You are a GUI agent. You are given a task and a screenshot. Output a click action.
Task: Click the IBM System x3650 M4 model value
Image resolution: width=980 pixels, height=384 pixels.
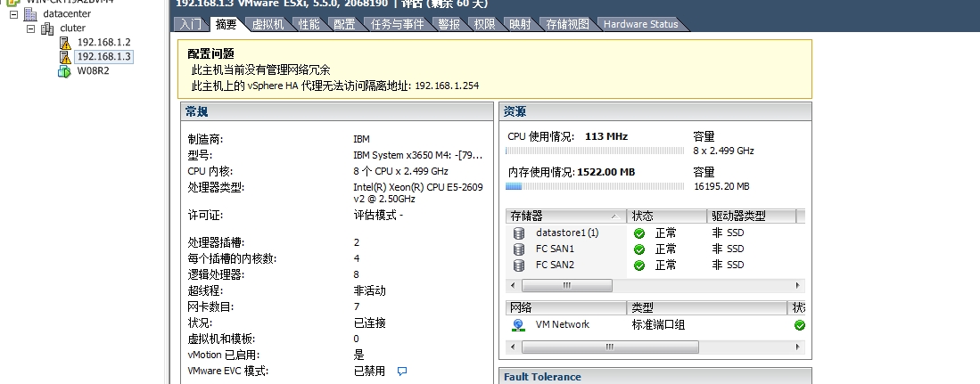click(x=417, y=155)
